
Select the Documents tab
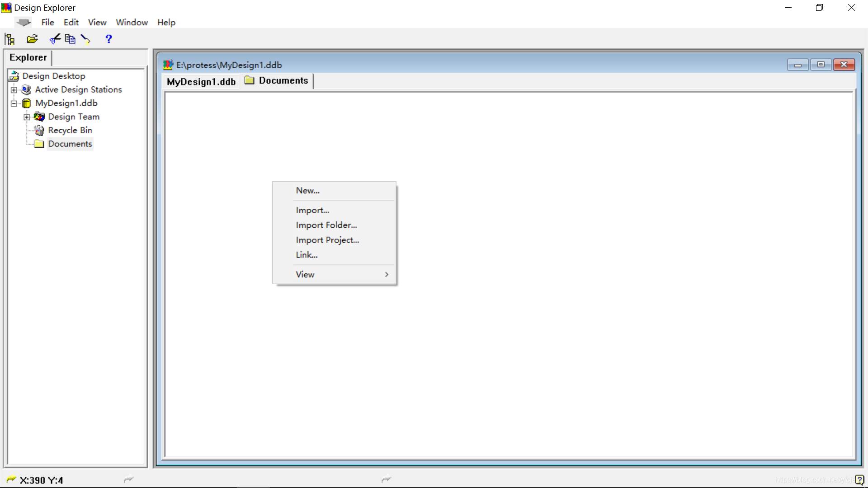tap(277, 80)
